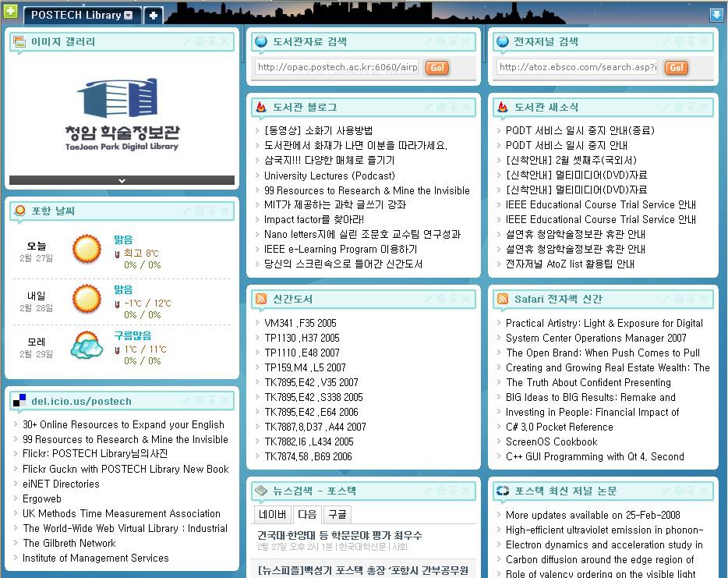Screen dimensions: 728x578
Task: Open Carbon diffusion around the edge region article
Action: (600, 559)
